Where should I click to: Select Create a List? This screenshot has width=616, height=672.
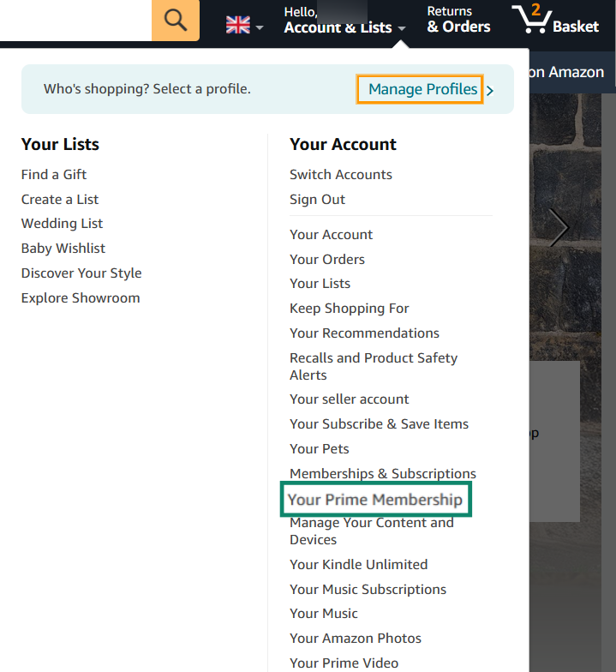point(60,199)
